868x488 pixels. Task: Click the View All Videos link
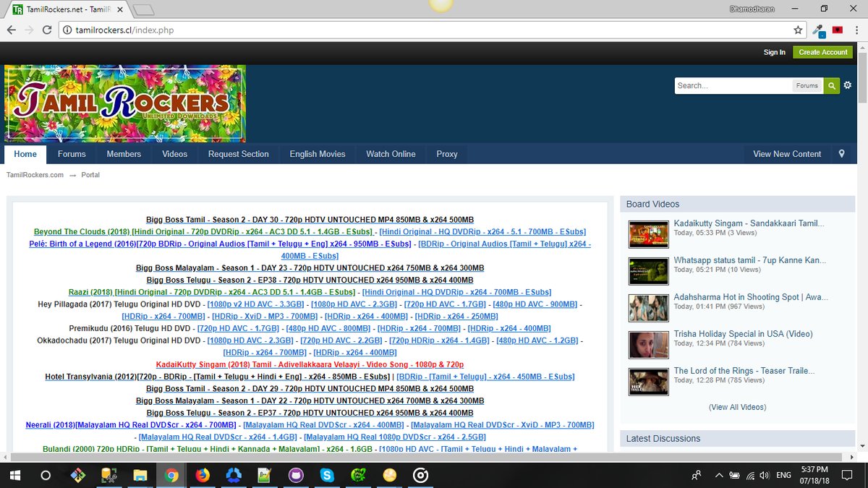tap(736, 407)
